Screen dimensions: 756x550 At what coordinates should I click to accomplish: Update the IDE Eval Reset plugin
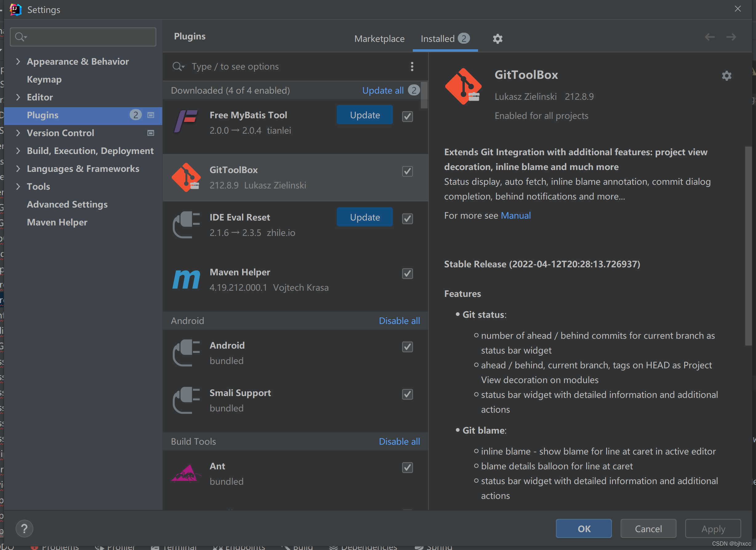click(x=365, y=217)
